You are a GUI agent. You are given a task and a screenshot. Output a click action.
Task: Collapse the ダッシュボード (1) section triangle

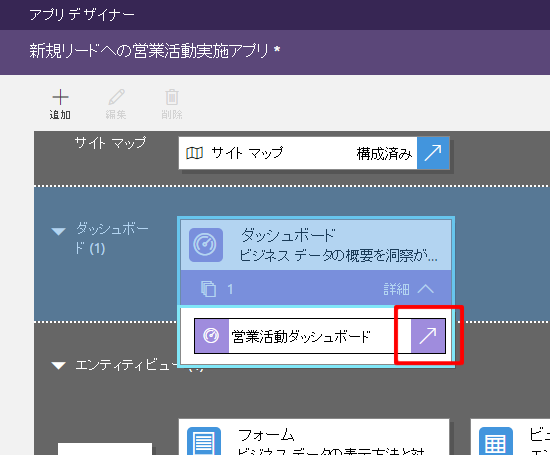coord(58,231)
